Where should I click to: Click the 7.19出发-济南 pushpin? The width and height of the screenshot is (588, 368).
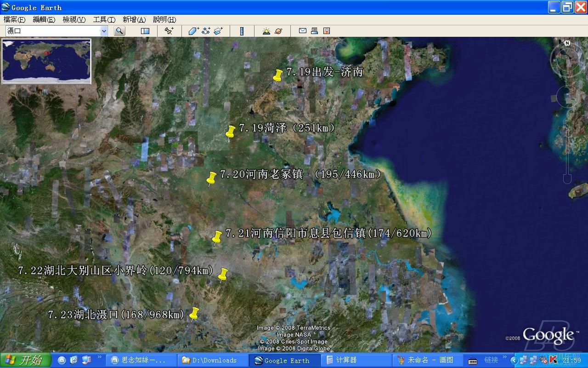pos(277,76)
